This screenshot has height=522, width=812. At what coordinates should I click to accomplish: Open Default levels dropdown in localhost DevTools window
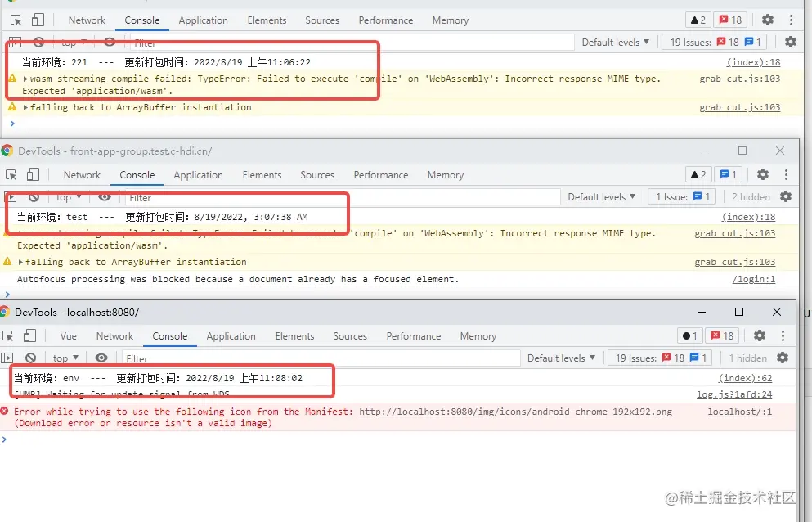point(561,358)
